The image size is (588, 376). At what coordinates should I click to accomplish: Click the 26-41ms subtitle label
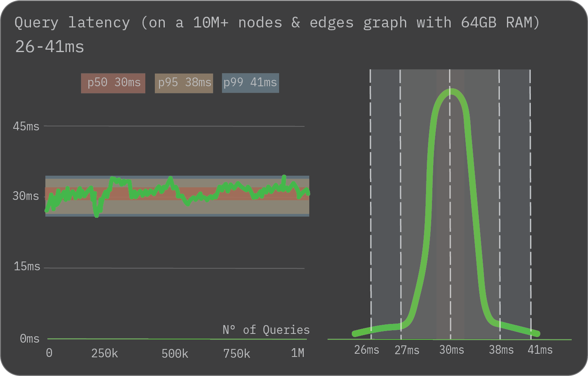pos(49,47)
